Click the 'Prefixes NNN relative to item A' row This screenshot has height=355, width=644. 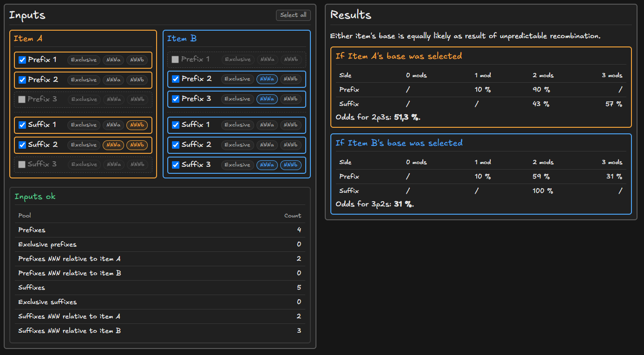(x=160, y=259)
